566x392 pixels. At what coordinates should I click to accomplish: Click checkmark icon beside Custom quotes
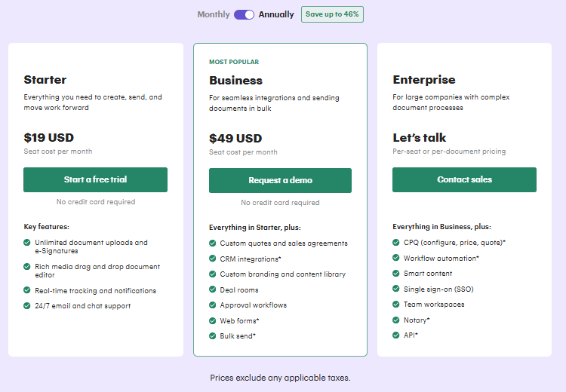pyautogui.click(x=213, y=243)
